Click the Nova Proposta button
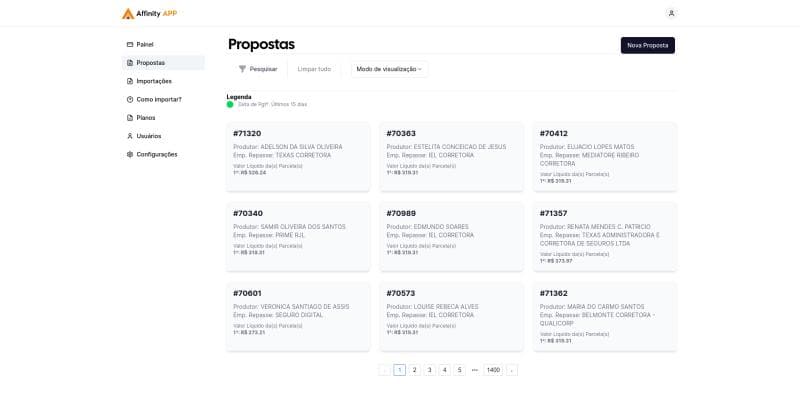The width and height of the screenshot is (800, 400). point(647,45)
